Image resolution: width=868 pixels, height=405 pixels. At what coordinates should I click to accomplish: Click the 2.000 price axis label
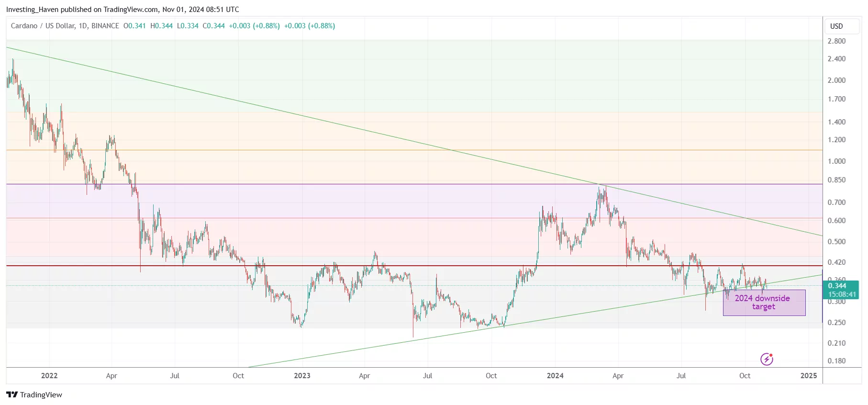pyautogui.click(x=836, y=80)
